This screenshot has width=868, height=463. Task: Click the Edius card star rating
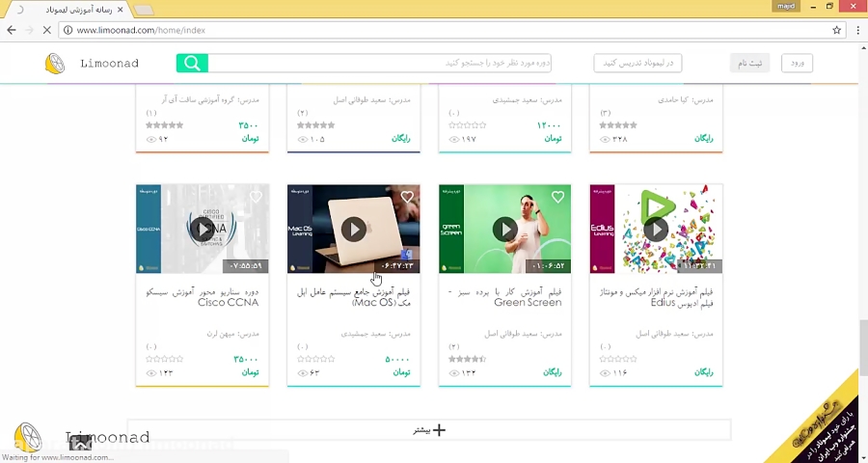point(618,359)
